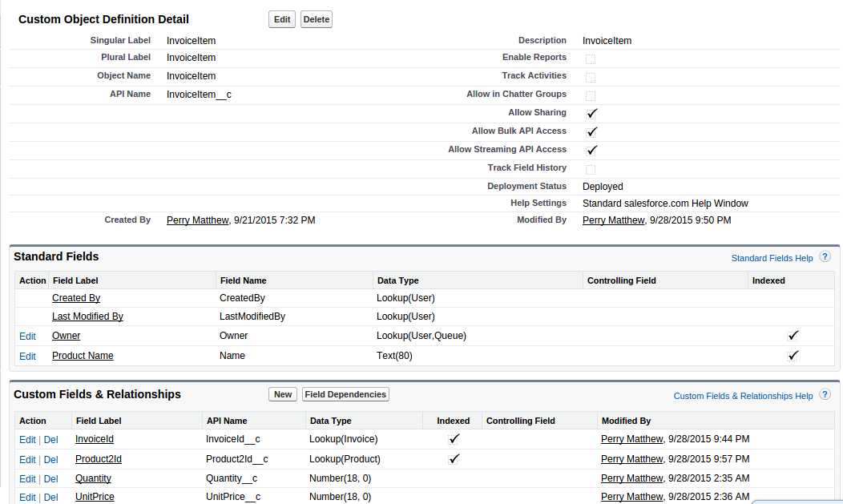The height and width of the screenshot is (504, 843).
Task: Open Custom Fields & Relationships Help link
Action: pos(743,396)
